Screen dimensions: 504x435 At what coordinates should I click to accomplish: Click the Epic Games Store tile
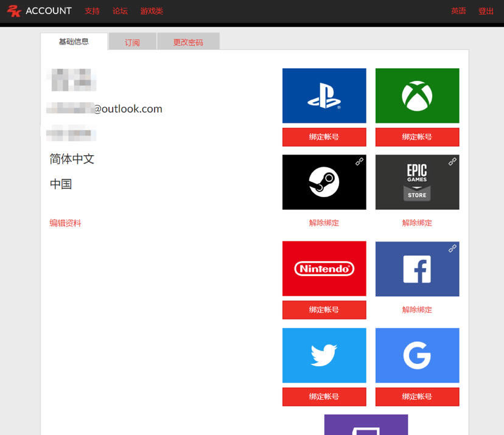coord(417,182)
